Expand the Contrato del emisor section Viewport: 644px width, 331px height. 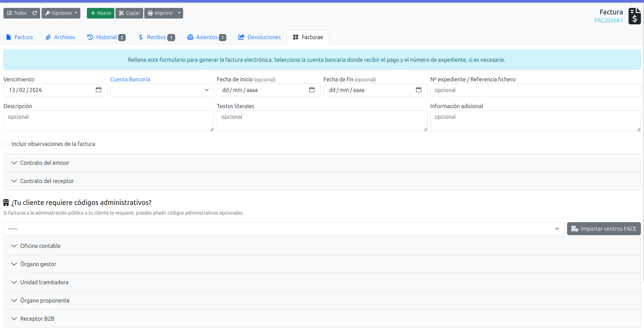pyautogui.click(x=45, y=163)
